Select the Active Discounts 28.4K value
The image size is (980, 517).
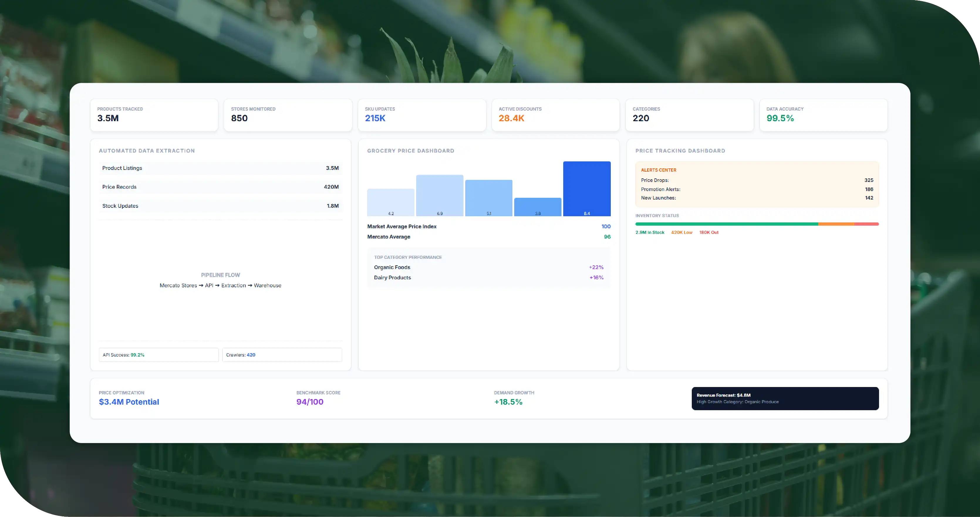tap(511, 118)
